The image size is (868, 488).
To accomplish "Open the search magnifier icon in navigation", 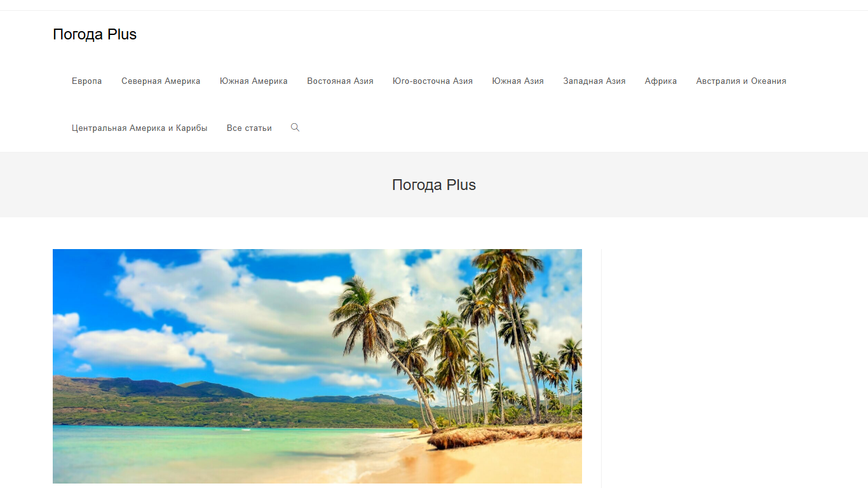I will (295, 128).
